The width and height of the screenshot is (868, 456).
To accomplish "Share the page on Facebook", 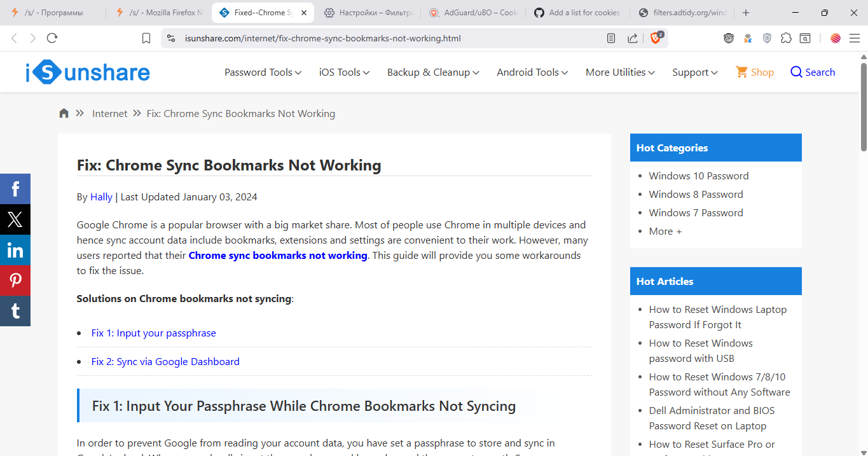I will (x=15, y=189).
